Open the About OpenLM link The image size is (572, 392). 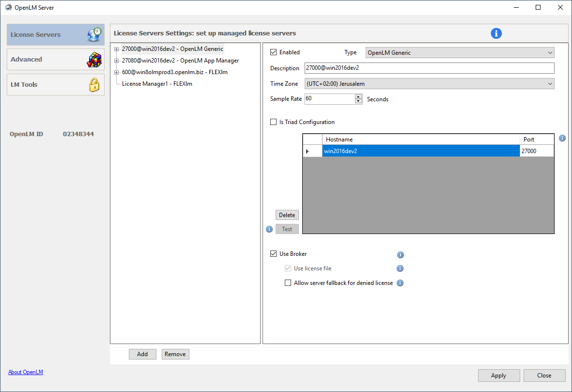26,372
